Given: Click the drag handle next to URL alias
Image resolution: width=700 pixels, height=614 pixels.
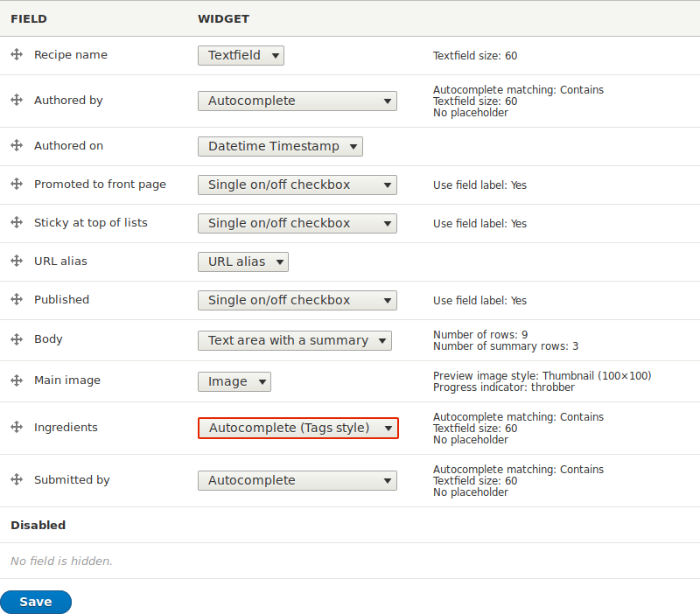Looking at the screenshot, I should (x=17, y=261).
